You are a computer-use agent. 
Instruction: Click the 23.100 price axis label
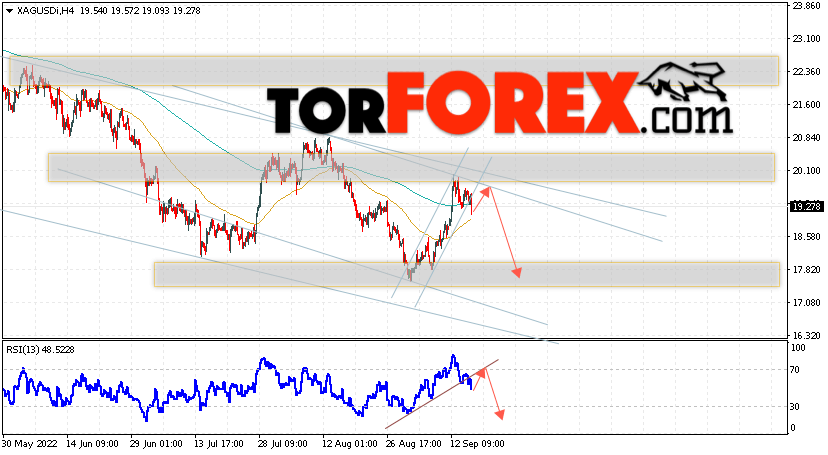click(806, 39)
